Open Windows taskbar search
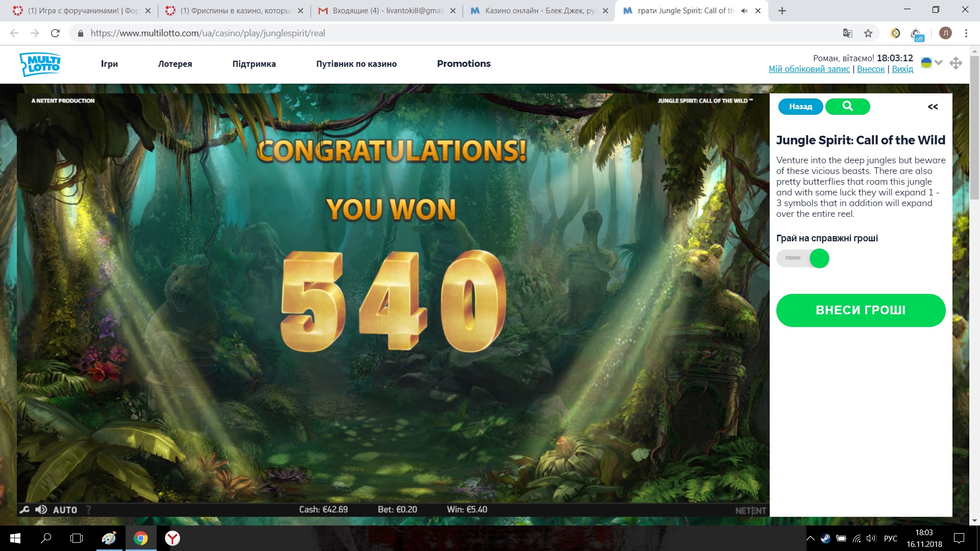 pos(46,538)
